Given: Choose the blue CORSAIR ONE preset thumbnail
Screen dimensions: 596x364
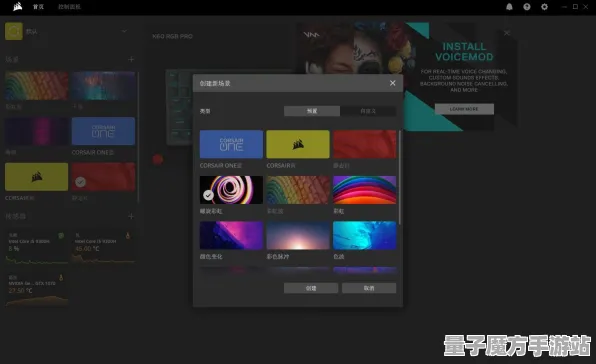Looking at the screenshot, I should tap(231, 144).
